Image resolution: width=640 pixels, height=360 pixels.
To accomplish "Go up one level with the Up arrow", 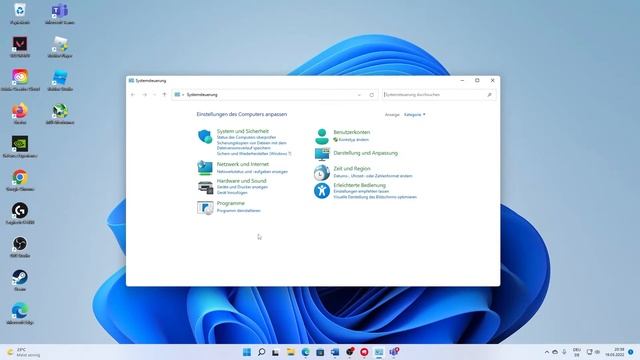I will pos(164,95).
